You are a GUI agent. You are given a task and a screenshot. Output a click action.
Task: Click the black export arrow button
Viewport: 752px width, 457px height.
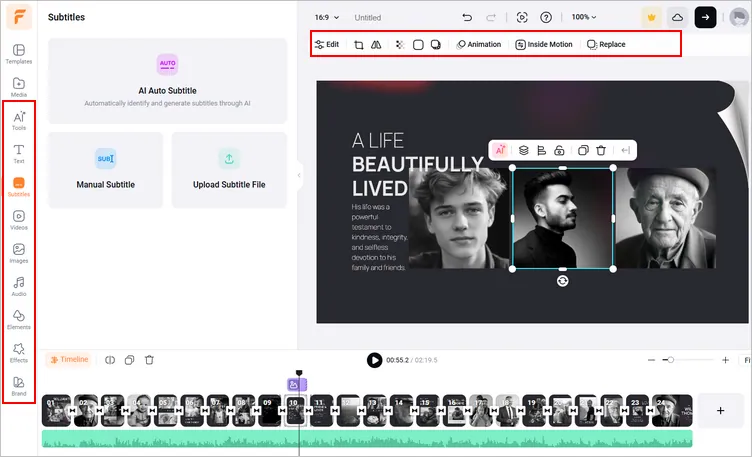pos(705,17)
